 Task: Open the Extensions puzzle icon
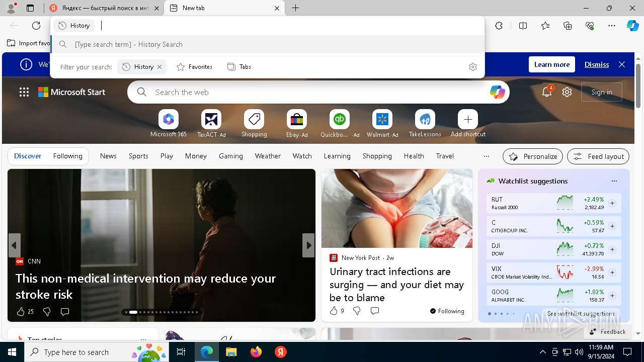pos(499,26)
